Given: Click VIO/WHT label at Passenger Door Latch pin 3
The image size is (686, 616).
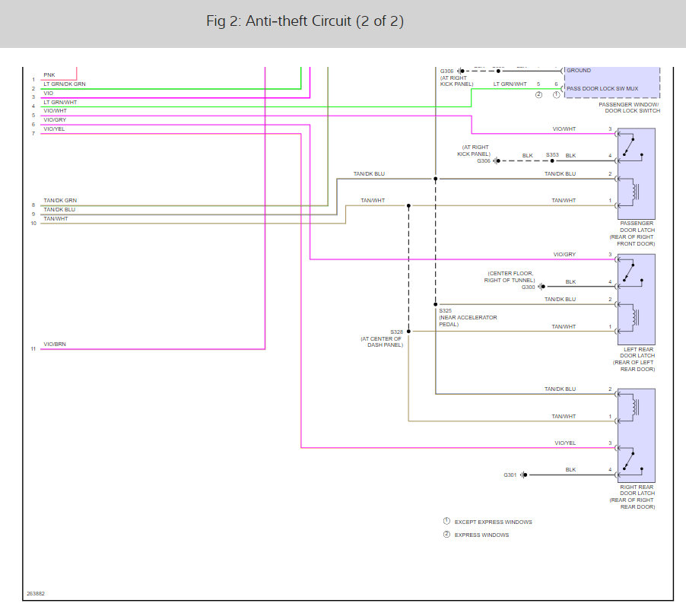Looking at the screenshot, I should coord(564,129).
